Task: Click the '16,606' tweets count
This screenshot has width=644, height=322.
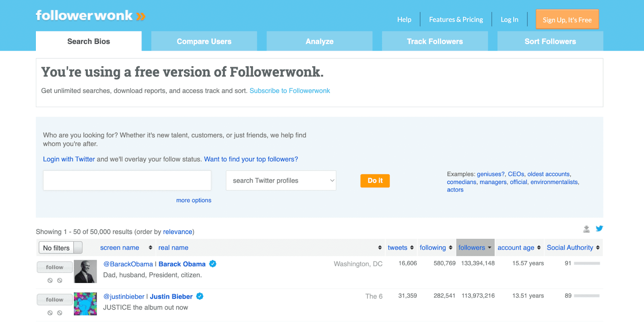Action: pos(408,263)
